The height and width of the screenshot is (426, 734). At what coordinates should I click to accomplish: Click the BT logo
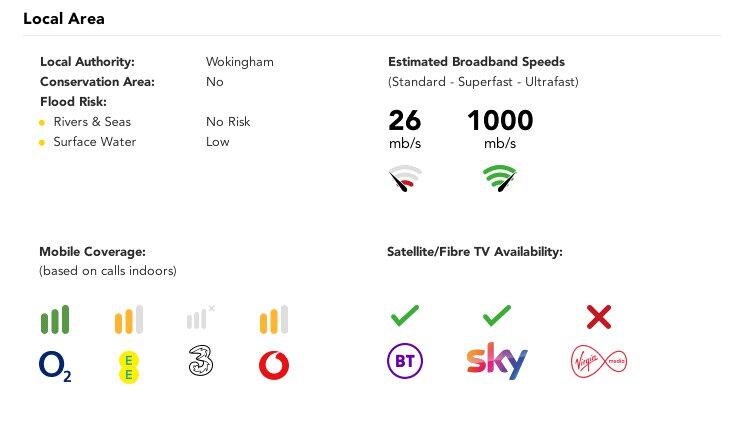pyautogui.click(x=404, y=361)
